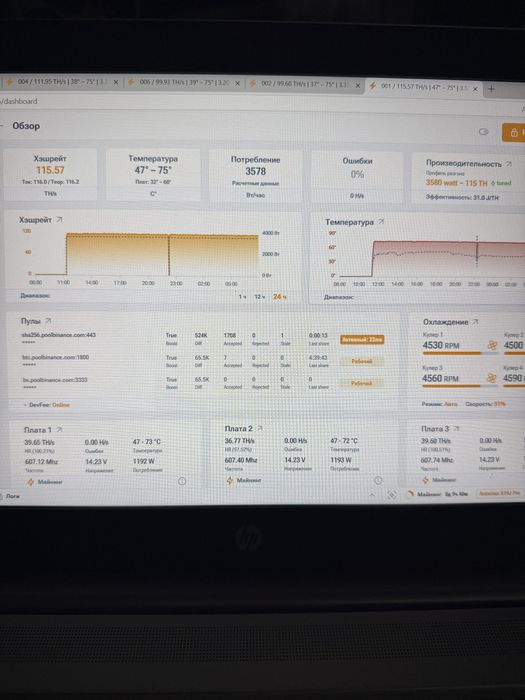The image size is (525, 700).
Task: Close the 006 / 99.93 TH/s tab
Action: pos(237,83)
